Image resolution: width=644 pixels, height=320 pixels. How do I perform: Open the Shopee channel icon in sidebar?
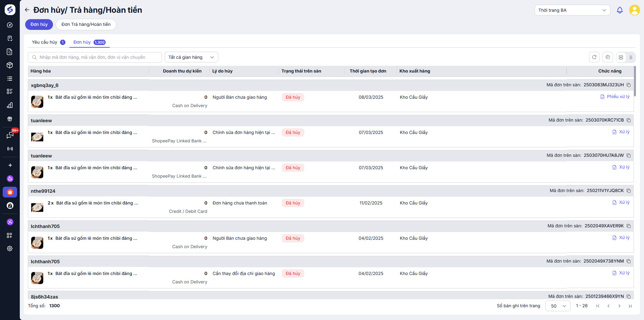[x=10, y=192]
